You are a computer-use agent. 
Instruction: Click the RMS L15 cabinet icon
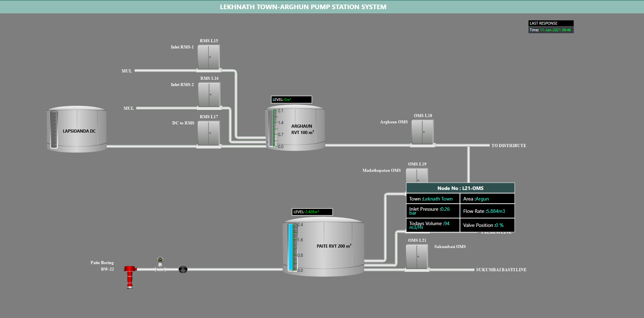(209, 57)
